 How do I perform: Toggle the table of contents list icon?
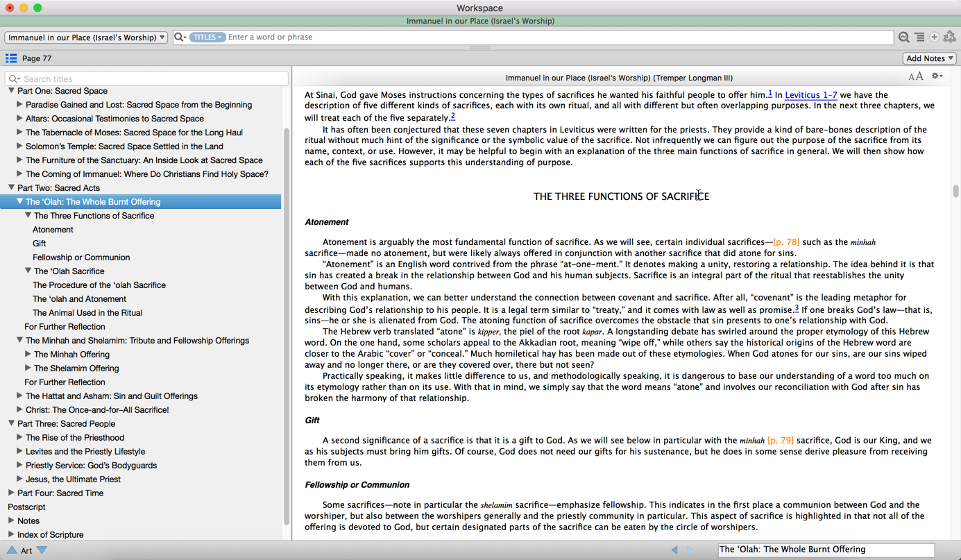pos(11,58)
